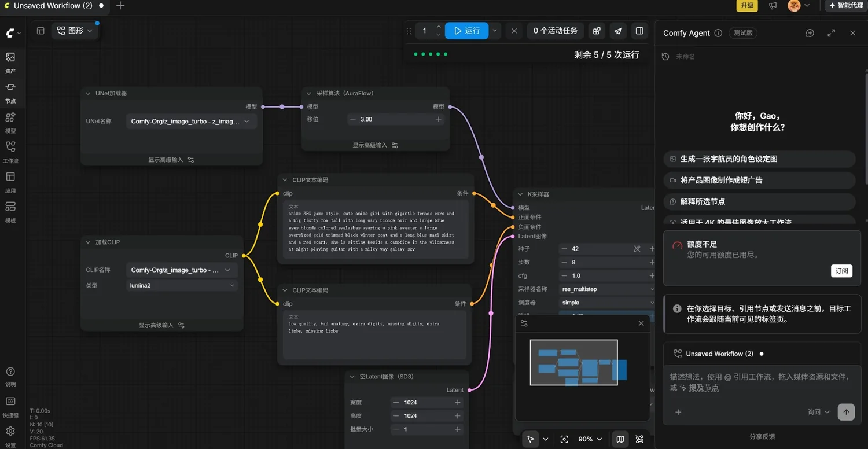Viewport: 868px width, 449px height.
Task: Click the 运行 run button
Action: click(467, 31)
